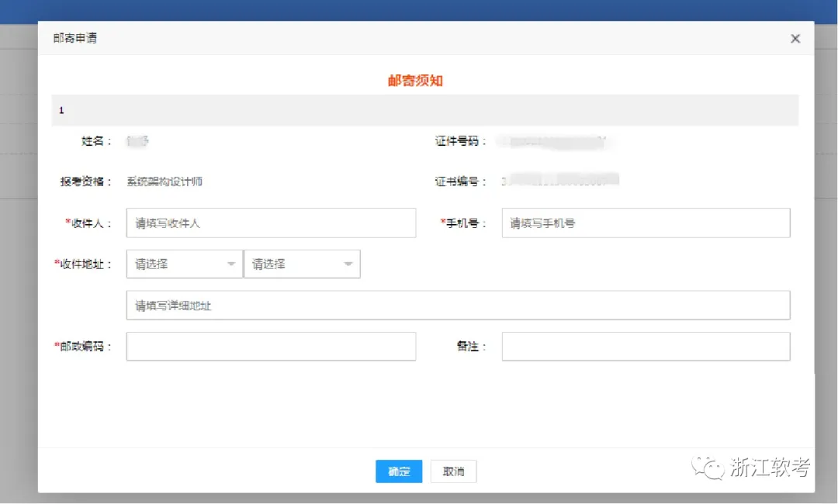The height and width of the screenshot is (504, 838).
Task: Close the 邮寄申请 dialog
Action: click(x=795, y=38)
